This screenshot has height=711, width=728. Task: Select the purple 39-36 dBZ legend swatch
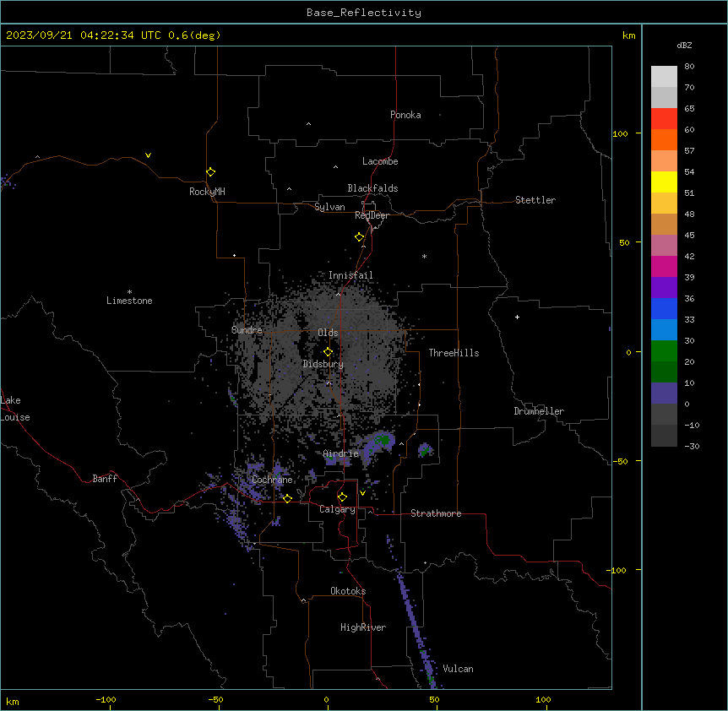[664, 288]
